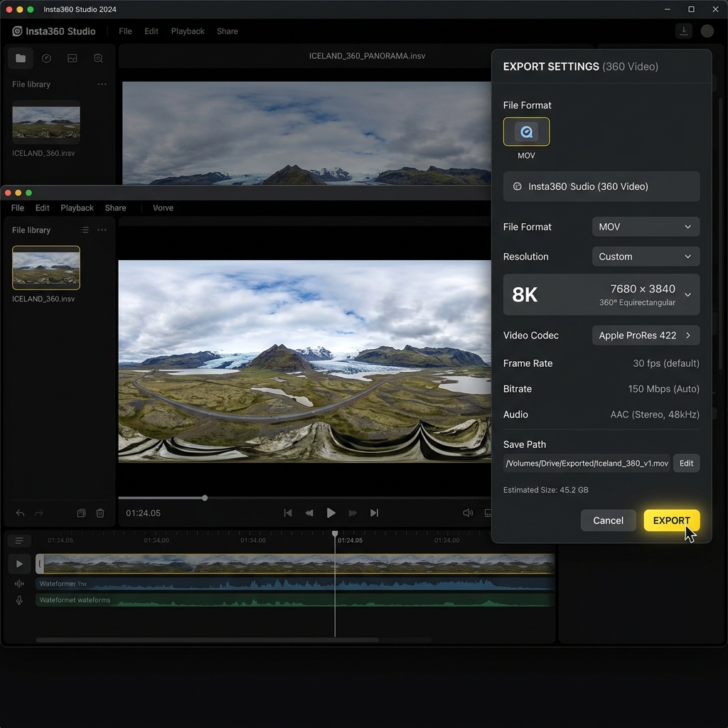Select the ICELAND_360.insv thumbnail

pos(45,268)
